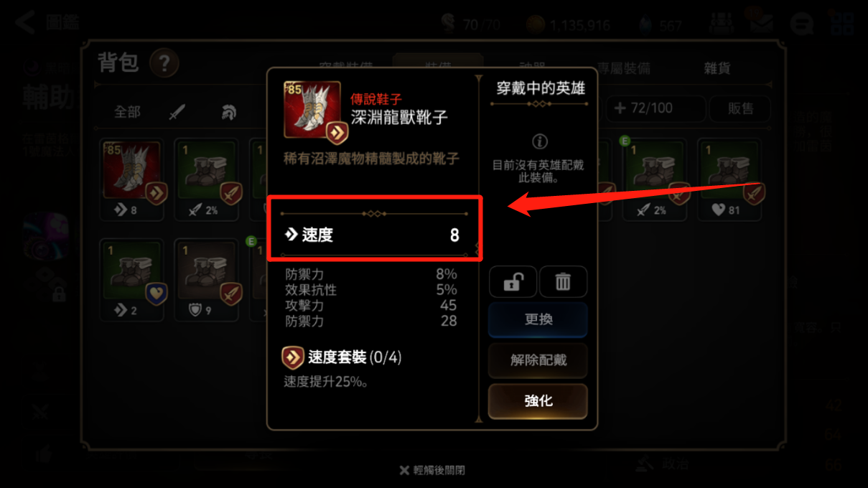The height and width of the screenshot is (488, 868).
Task: Click the 解除配戴 unequip button
Action: pos(538,360)
